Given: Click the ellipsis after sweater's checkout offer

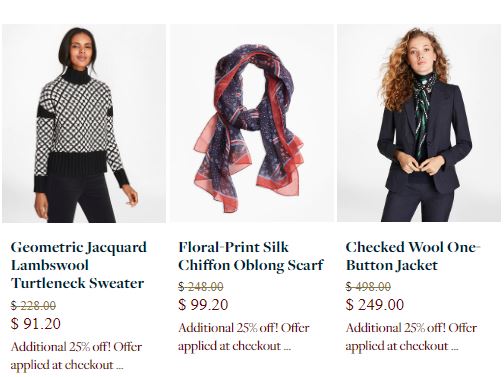Looking at the screenshot, I should pyautogui.click(x=120, y=366).
